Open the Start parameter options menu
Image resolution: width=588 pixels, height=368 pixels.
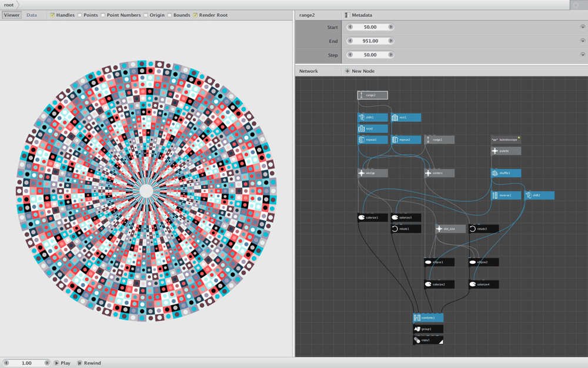(x=583, y=27)
